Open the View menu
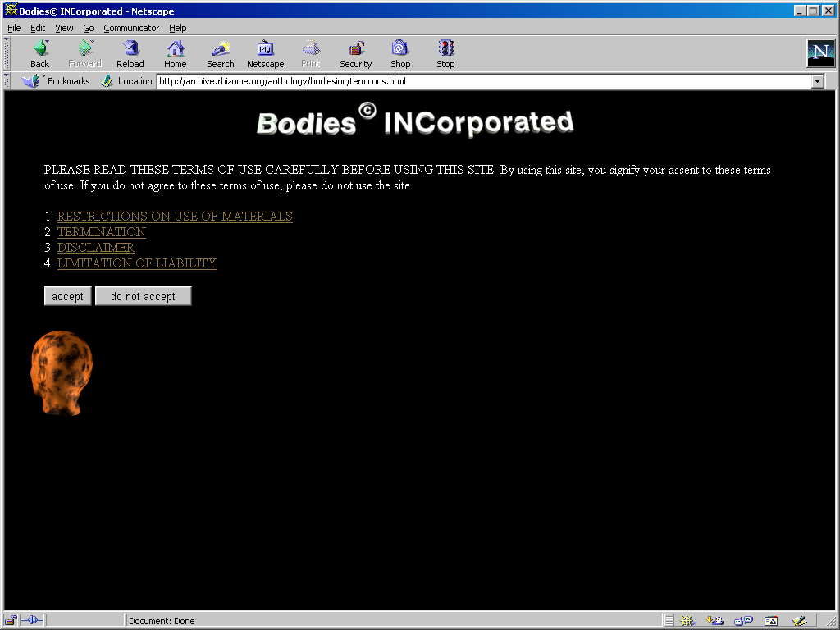Screen dimensions: 840x630 pyautogui.click(x=64, y=28)
